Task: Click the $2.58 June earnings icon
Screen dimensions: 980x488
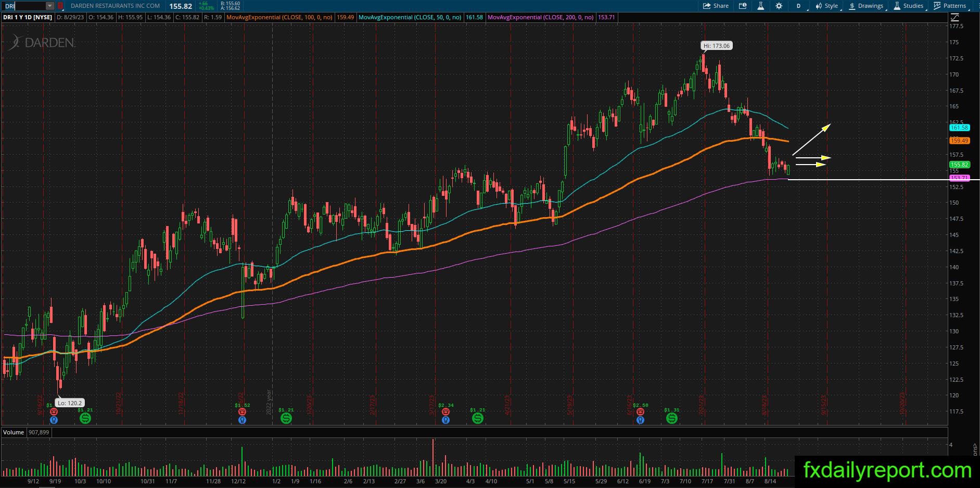Action: tap(640, 411)
